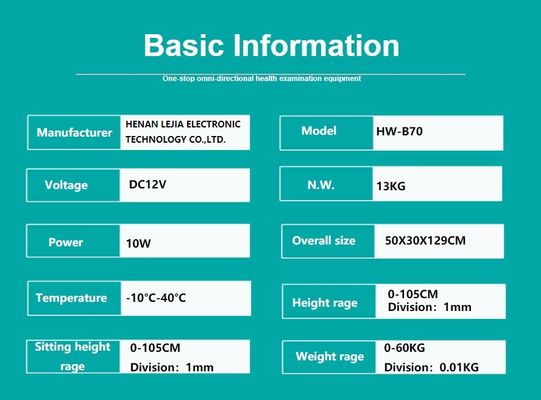The width and height of the screenshot is (541, 400).
Task: Click the "50X30X129CM" size value
Action: (425, 241)
